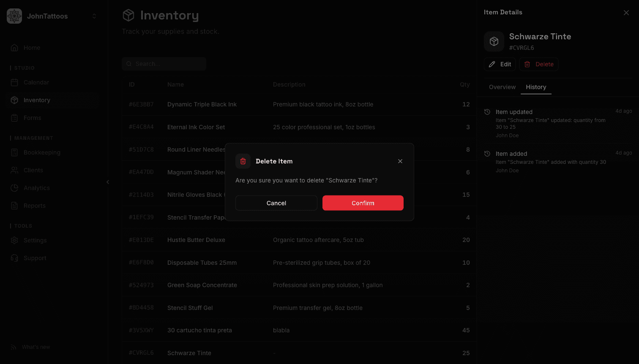Select the Bookkeeping icon under Management

[15, 152]
